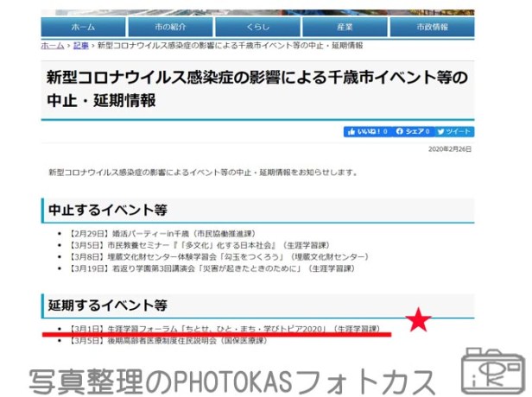Click intro sentence about イベント等の中止・延期情報をお知らせします
The height and width of the screenshot is (397, 532).
tap(203, 173)
